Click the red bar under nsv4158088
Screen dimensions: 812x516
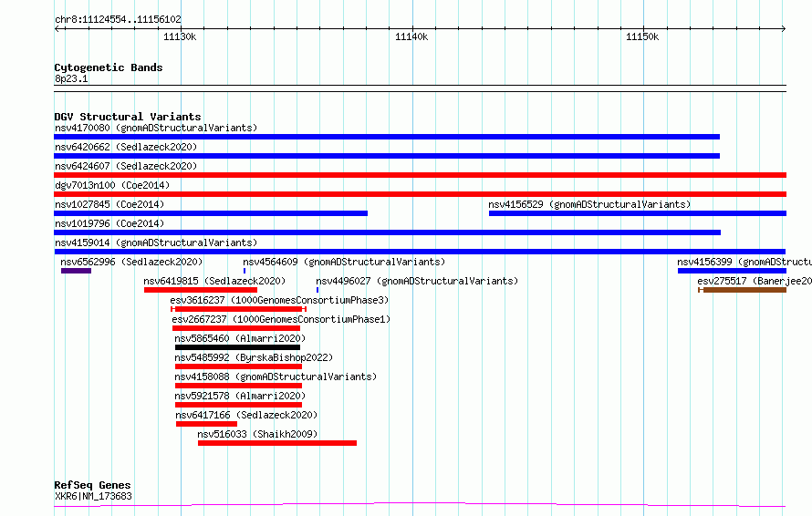[238, 387]
